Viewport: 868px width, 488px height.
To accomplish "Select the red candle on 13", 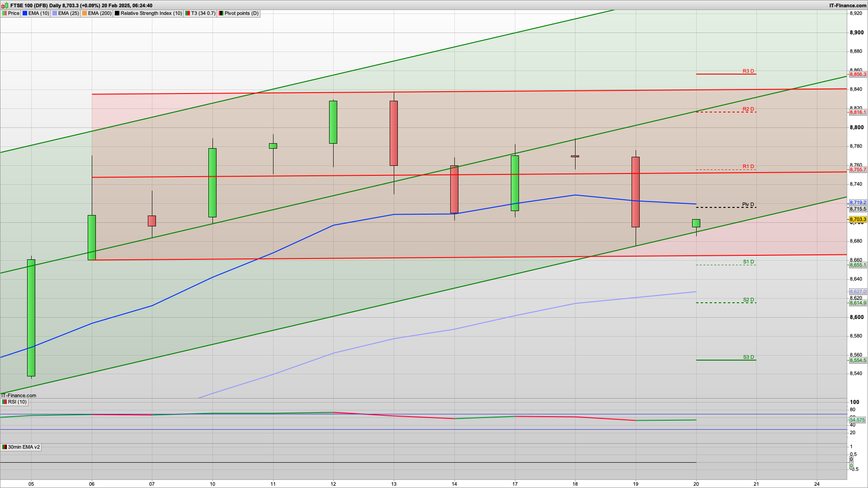I will [394, 133].
